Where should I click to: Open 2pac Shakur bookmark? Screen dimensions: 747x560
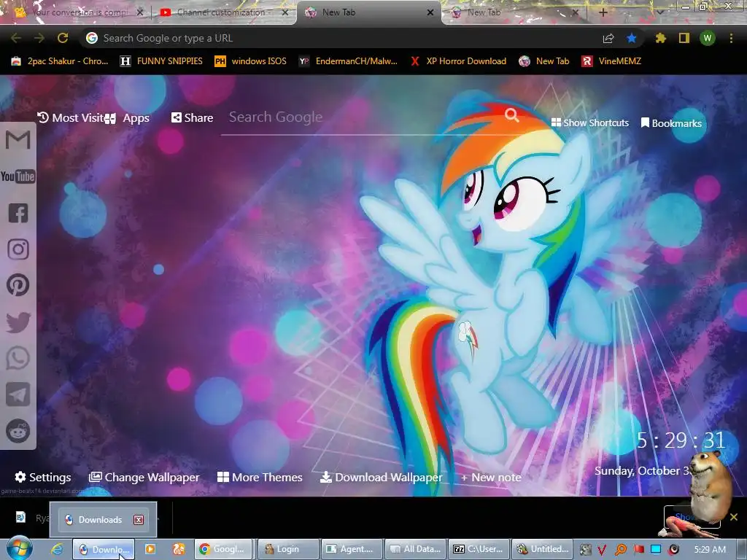[60, 61]
